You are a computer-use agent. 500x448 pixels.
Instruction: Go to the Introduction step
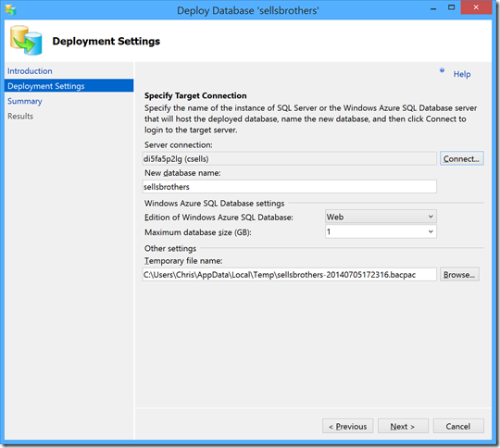(30, 71)
